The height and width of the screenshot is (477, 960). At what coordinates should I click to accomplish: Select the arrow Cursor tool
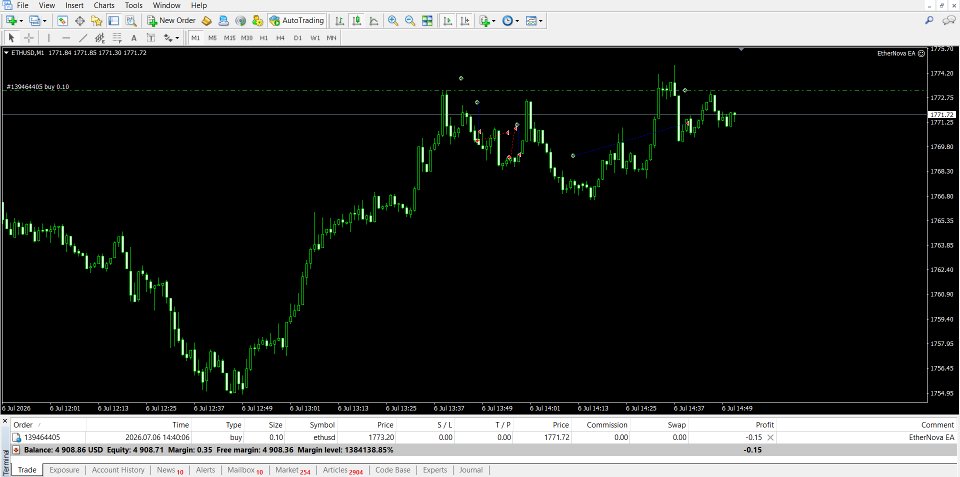point(12,38)
